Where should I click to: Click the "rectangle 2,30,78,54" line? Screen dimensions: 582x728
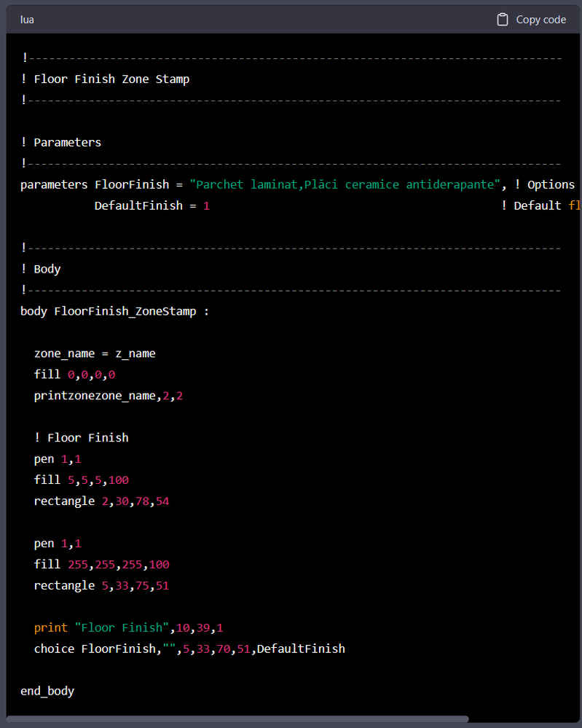[101, 501]
